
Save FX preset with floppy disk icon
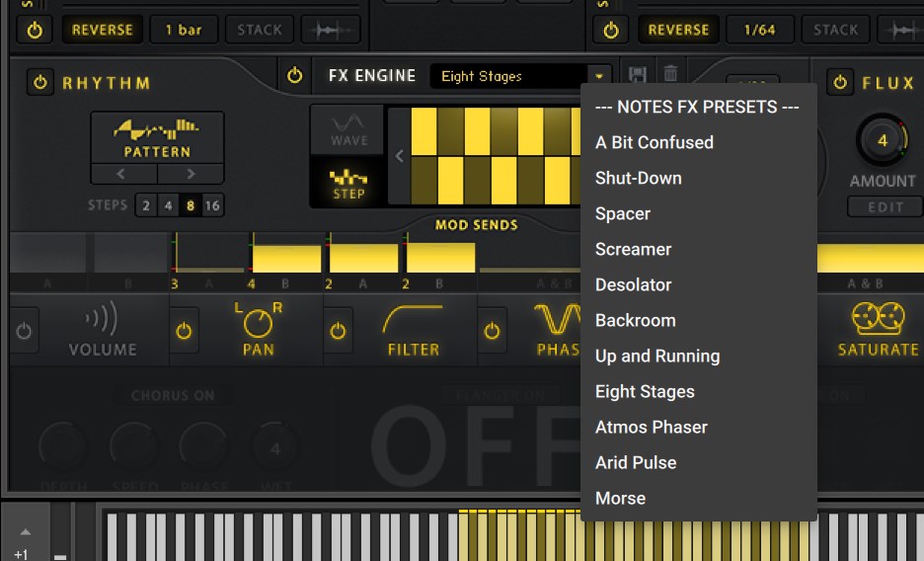click(x=638, y=75)
